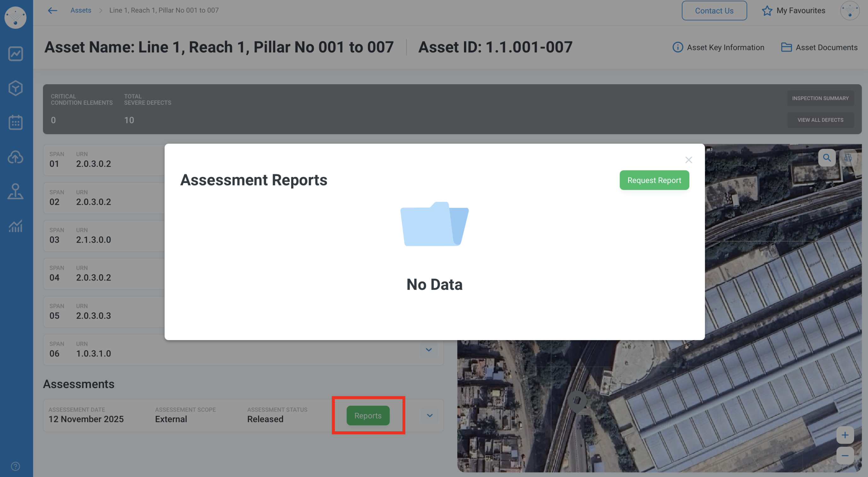
Task: Expand the 12 November 2025 assessment chevron
Action: pyautogui.click(x=430, y=415)
